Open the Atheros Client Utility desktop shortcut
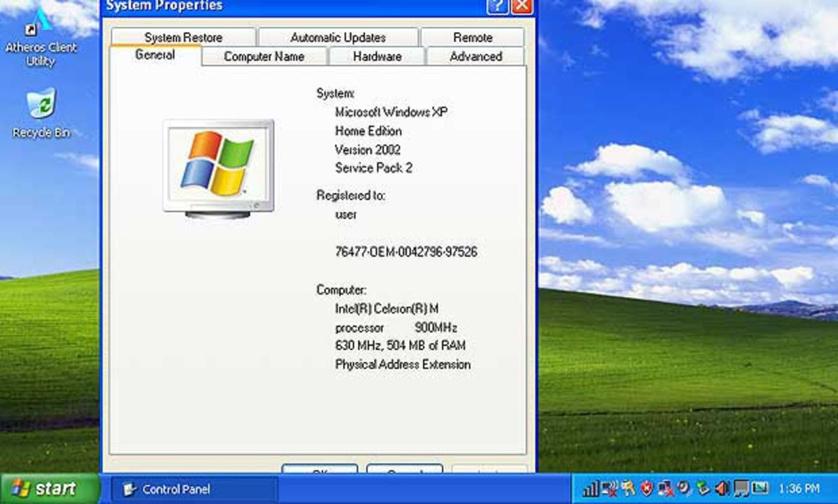Viewport: 838px width, 504px height. 41,37
